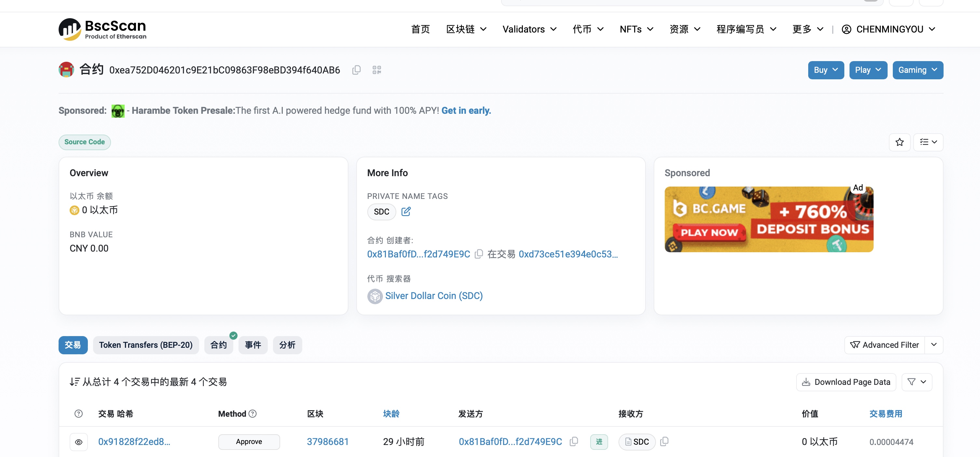Open the 代币 menu dropdown

click(x=588, y=29)
